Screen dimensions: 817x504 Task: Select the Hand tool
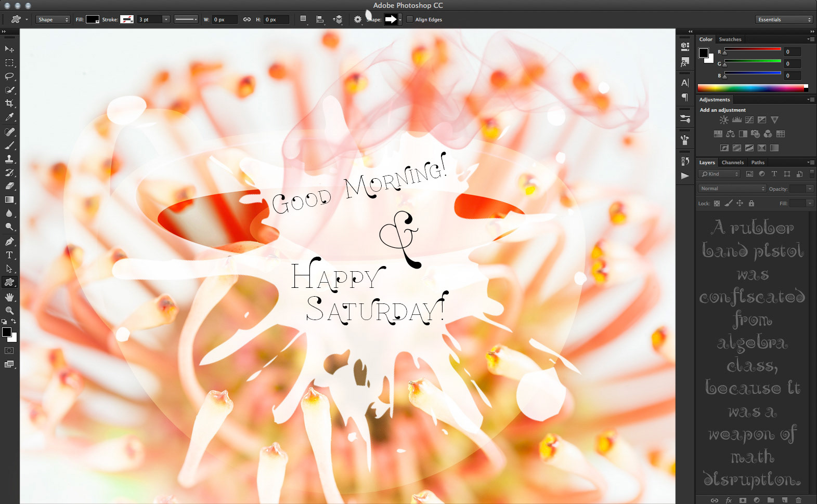pyautogui.click(x=9, y=297)
